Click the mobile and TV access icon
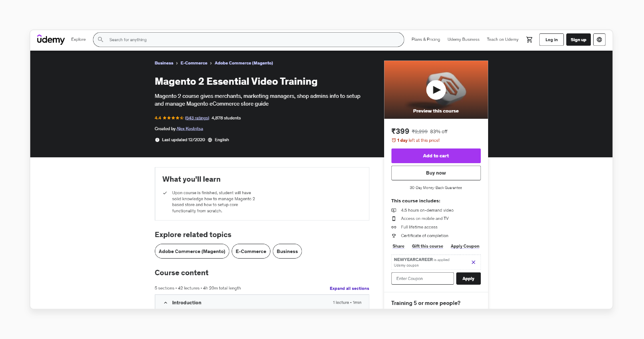This screenshot has height=339, width=644. point(394,219)
